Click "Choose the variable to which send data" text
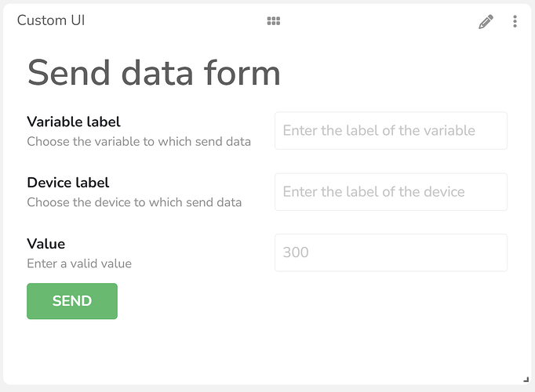This screenshot has width=535, height=392. click(x=139, y=142)
